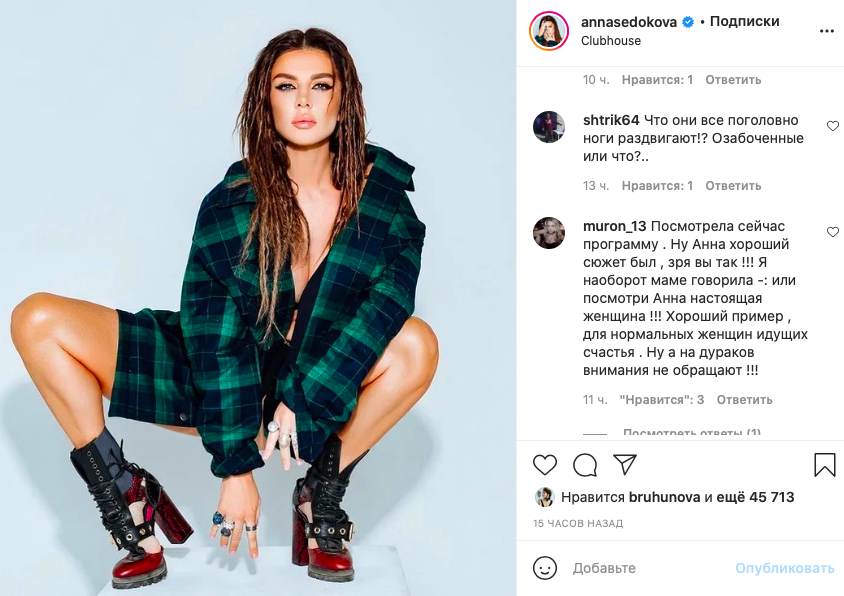Screen dimensions: 844x596
Task: Expand Посмотреть ответы (1) replies
Action: pos(692,432)
